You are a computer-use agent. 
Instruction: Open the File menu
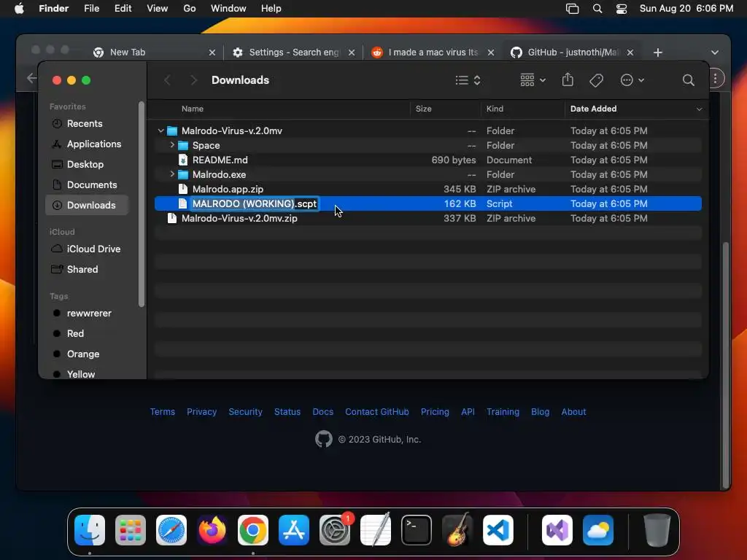coord(91,9)
